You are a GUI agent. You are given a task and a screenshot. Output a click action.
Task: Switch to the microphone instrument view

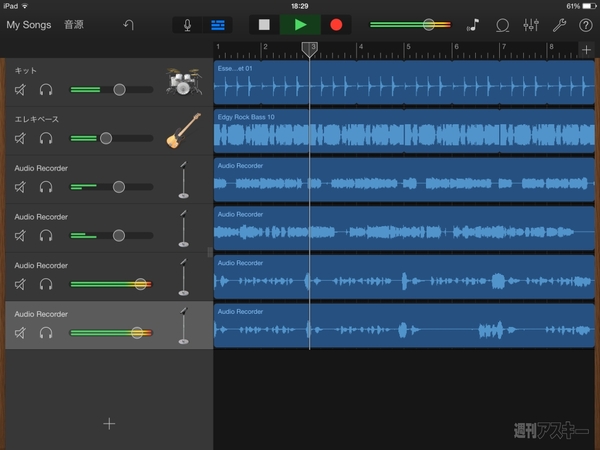[x=187, y=24]
